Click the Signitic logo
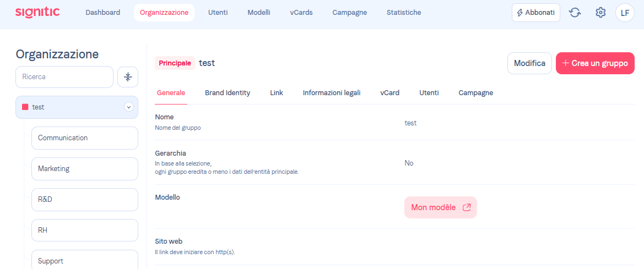This screenshot has height=269, width=644. coord(37,12)
